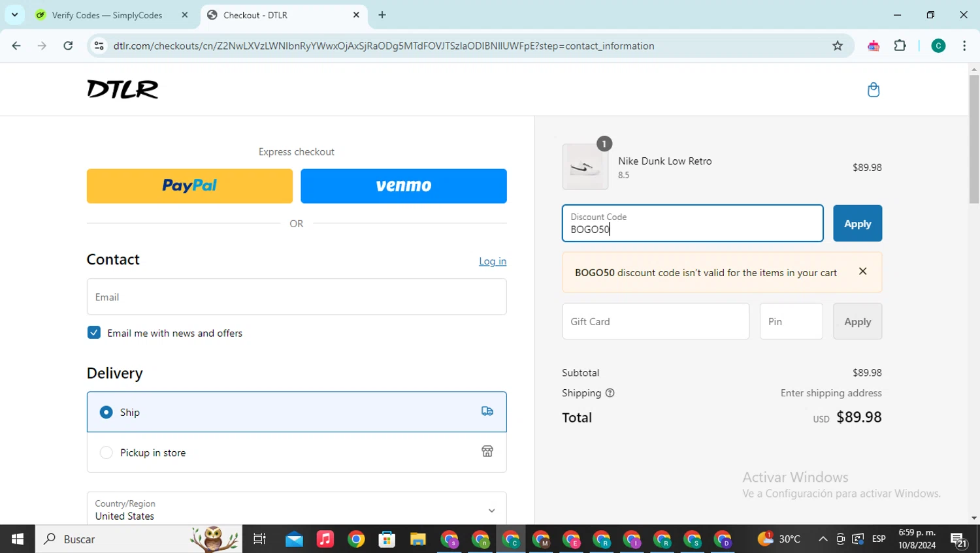
Task: Expand the Country/Region dropdown
Action: (x=297, y=509)
